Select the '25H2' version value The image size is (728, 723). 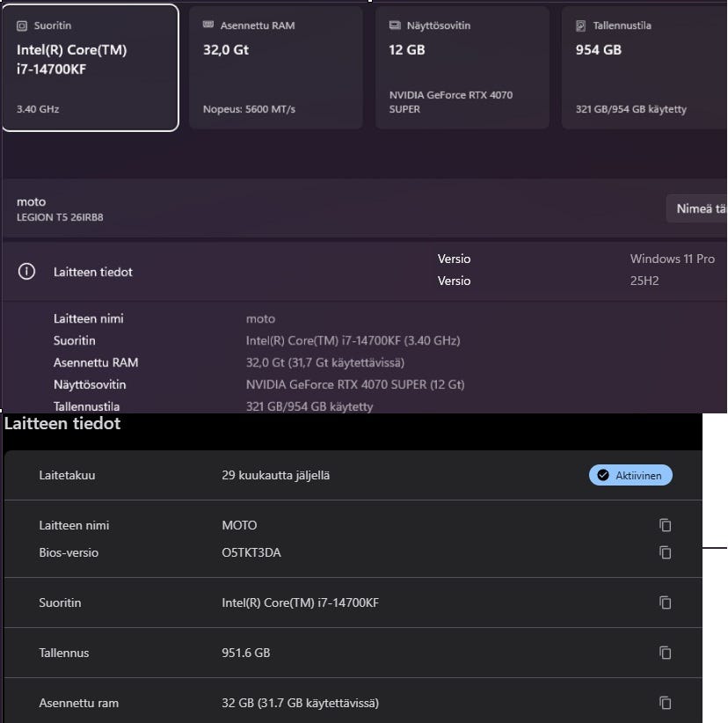click(x=644, y=281)
